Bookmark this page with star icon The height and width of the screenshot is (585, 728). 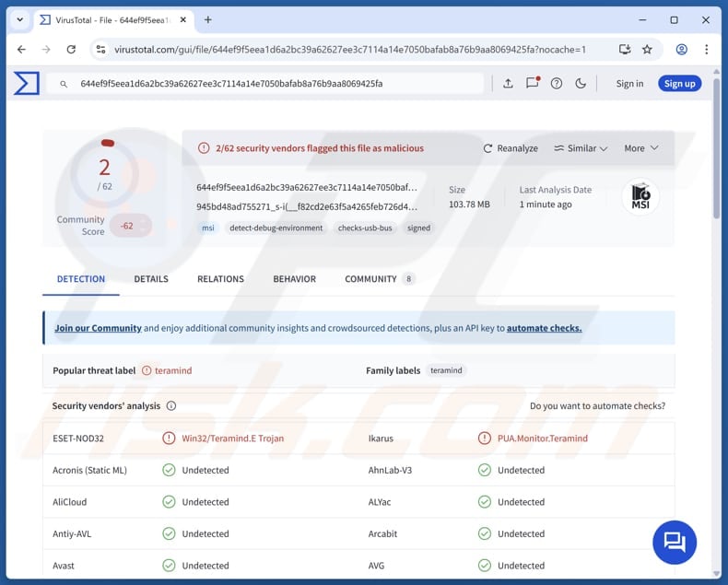coord(647,49)
